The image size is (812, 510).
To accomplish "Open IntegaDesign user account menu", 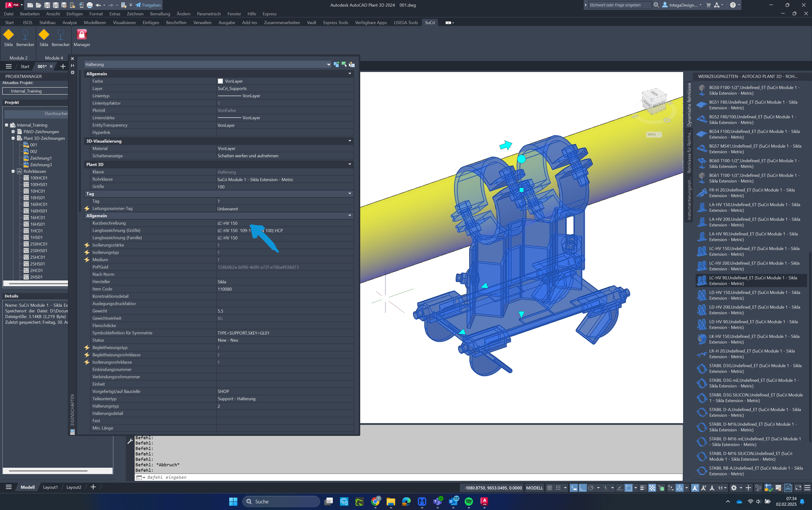I will [x=682, y=5].
